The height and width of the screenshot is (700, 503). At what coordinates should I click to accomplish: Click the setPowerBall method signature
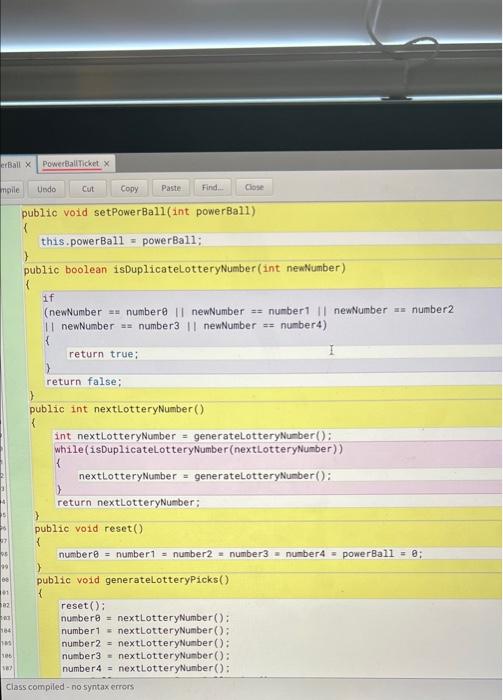139,212
